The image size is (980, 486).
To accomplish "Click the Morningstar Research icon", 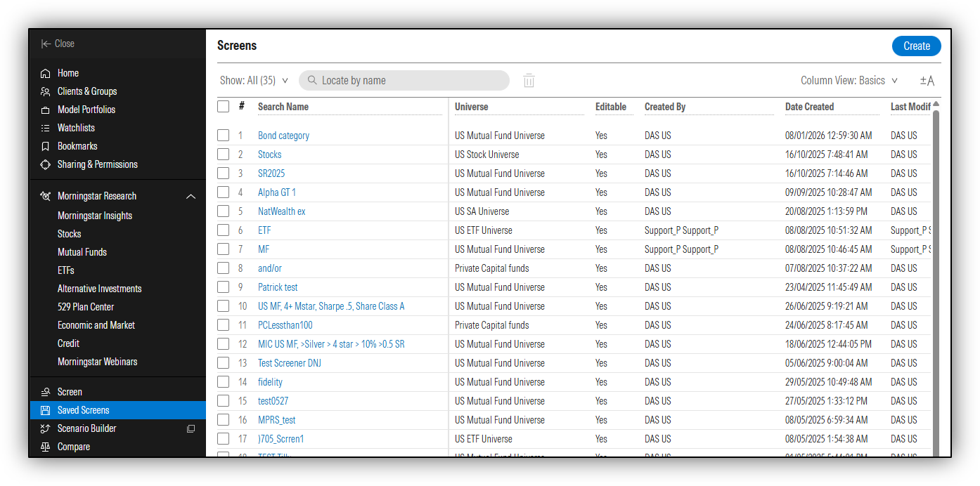I will pos(46,196).
